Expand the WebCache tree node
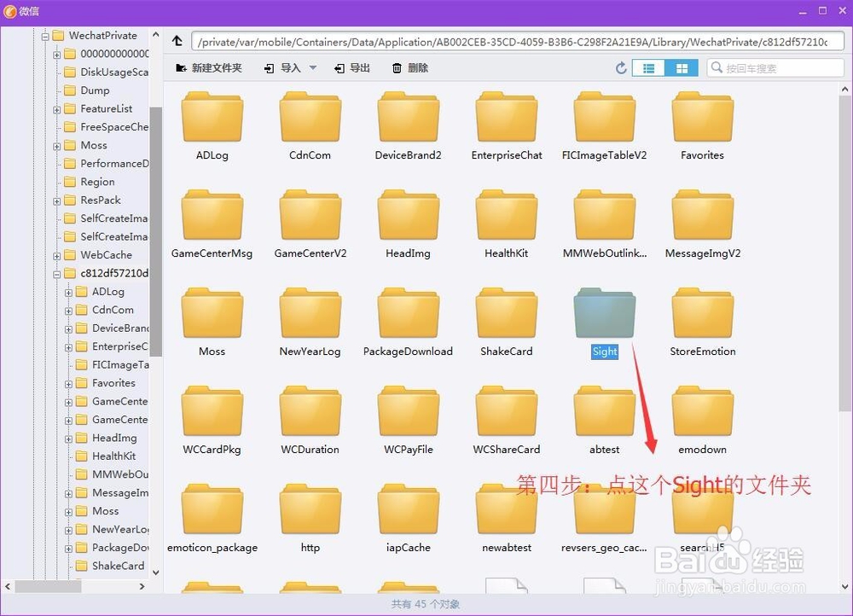 [56, 256]
